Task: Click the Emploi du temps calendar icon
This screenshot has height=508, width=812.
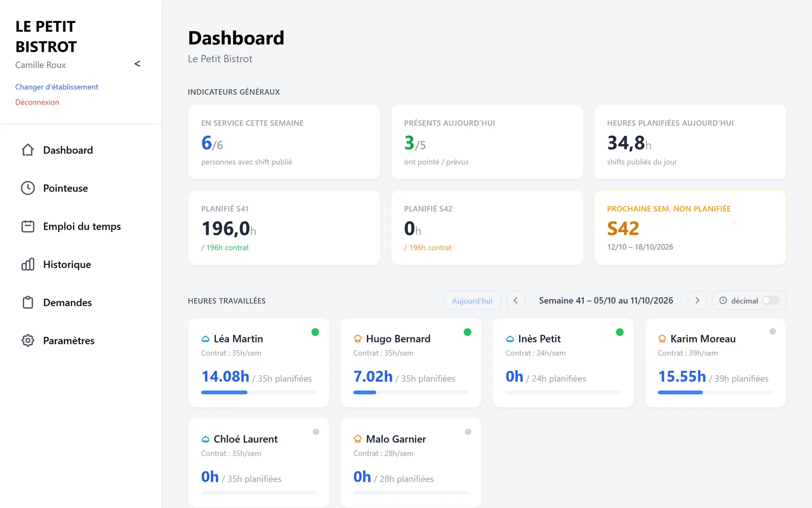Action: (28, 226)
